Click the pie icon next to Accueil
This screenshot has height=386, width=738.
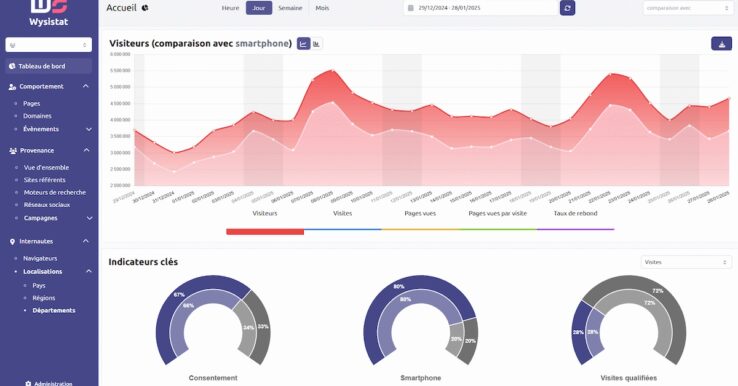[145, 8]
